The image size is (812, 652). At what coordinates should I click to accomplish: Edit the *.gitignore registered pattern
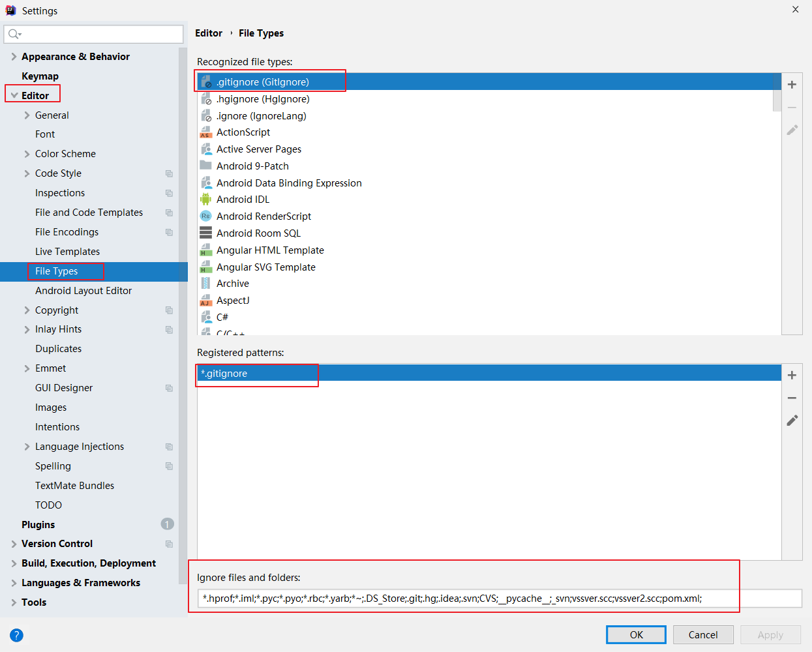[792, 421]
